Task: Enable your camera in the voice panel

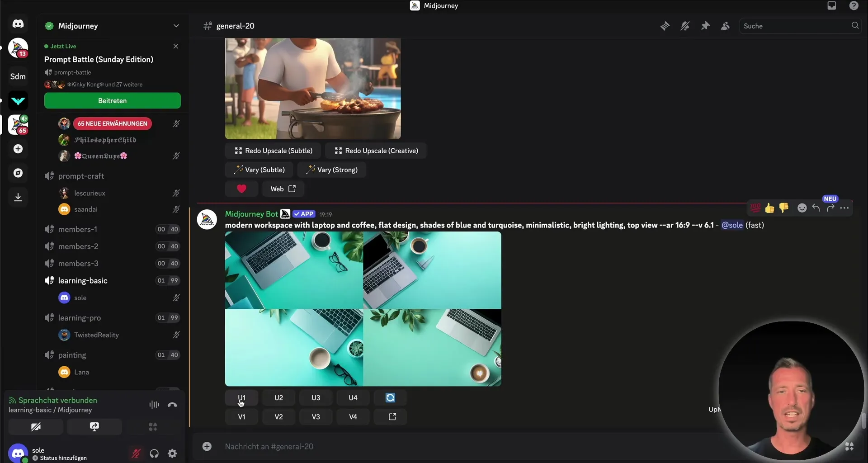Action: point(36,426)
